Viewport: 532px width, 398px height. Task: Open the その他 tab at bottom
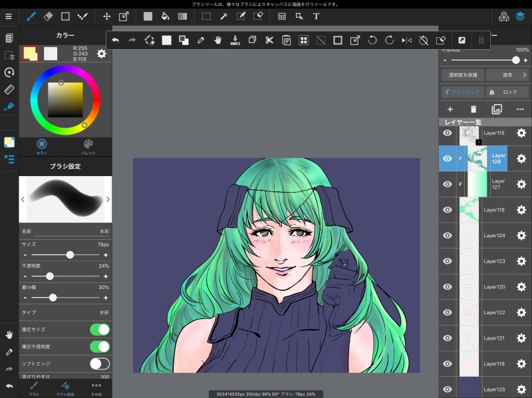96,387
